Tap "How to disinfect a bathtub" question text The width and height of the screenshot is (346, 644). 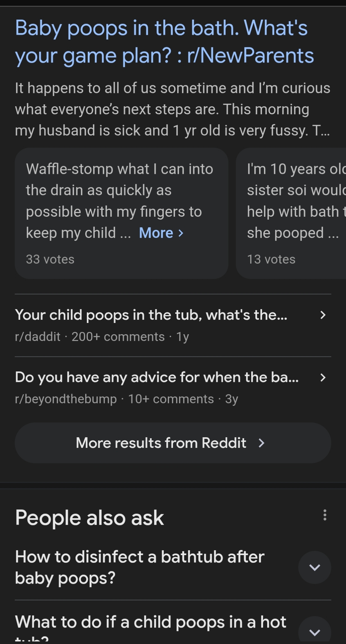pos(140,567)
